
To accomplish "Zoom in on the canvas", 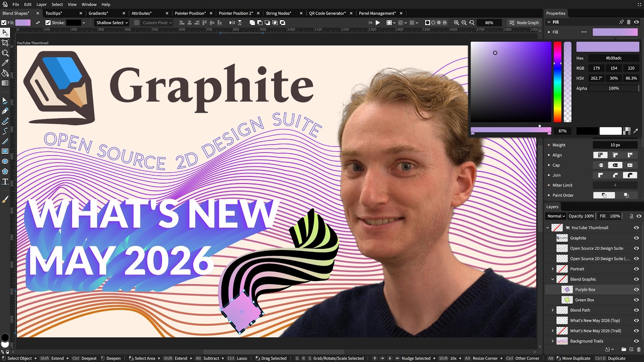I will [x=456, y=23].
